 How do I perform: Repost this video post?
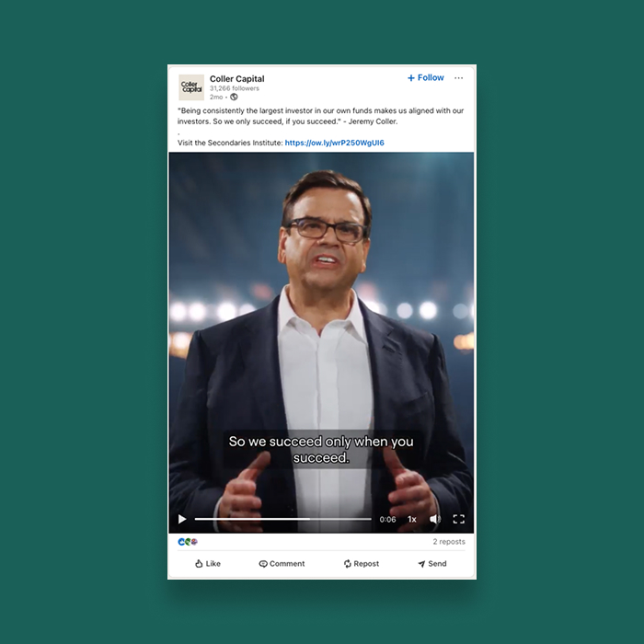click(362, 563)
